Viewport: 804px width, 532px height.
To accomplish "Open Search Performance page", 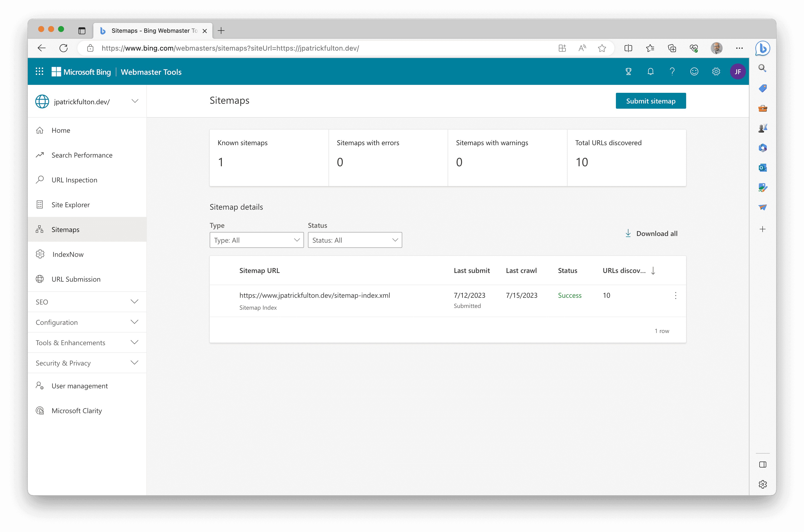I will [87, 155].
